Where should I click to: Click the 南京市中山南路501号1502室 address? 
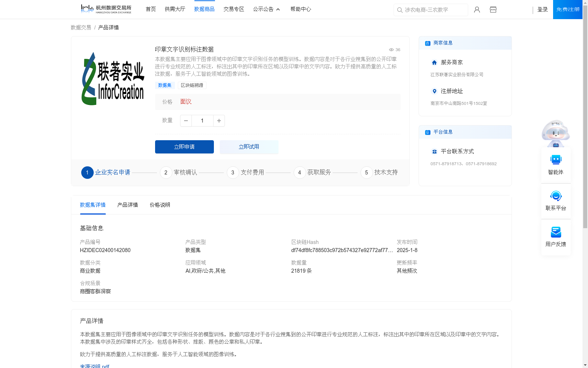(459, 103)
